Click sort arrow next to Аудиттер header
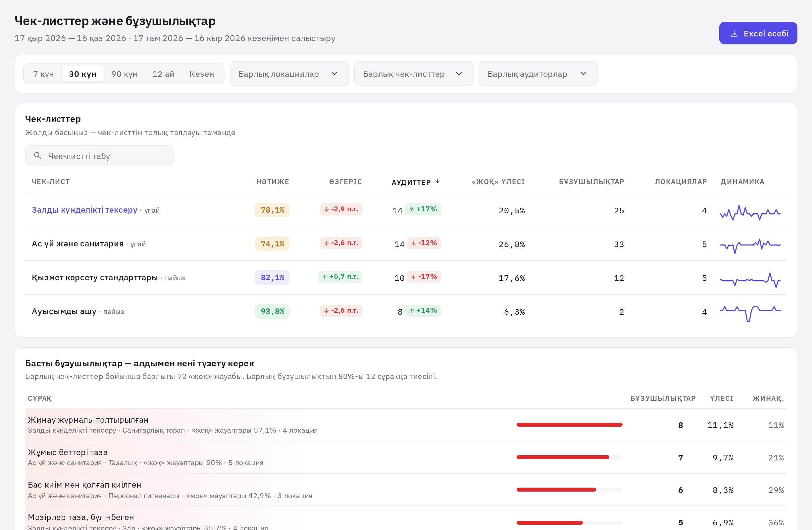 click(x=437, y=181)
